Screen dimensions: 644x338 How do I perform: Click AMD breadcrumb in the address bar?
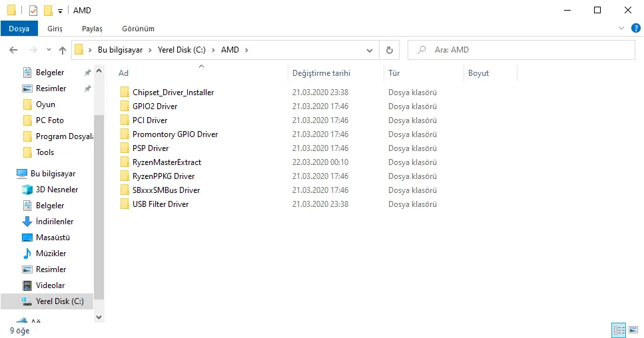coord(230,50)
